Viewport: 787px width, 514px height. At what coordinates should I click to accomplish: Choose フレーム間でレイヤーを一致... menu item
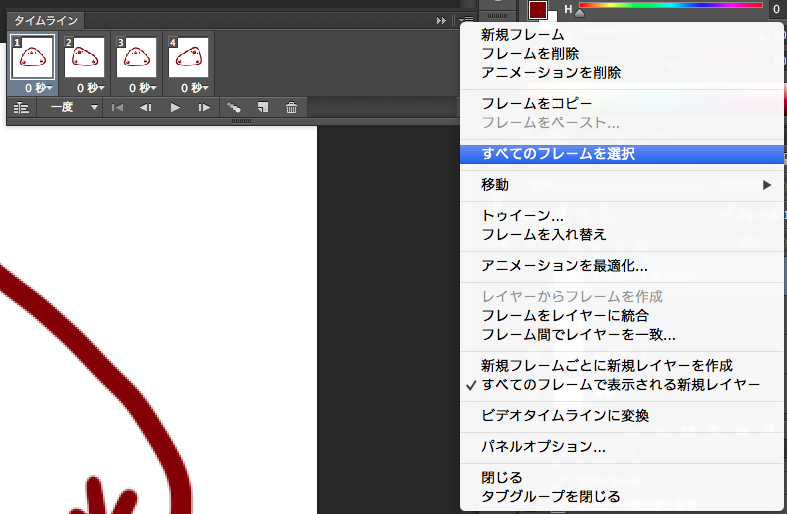(x=622, y=334)
